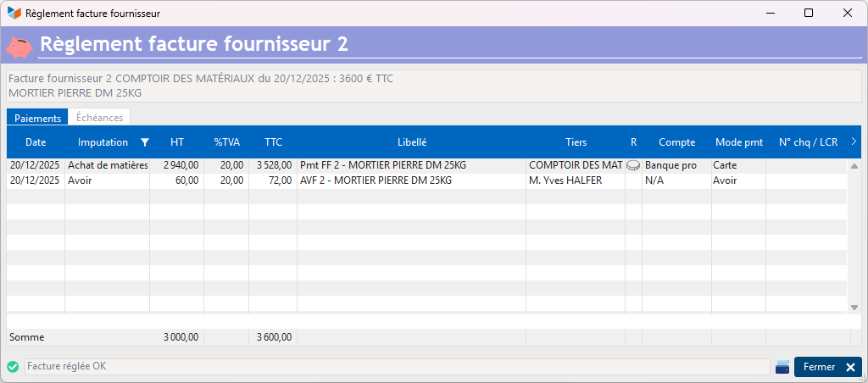Click the pink piggy bank icon
Viewport: 868px width, 383px height.
click(19, 45)
